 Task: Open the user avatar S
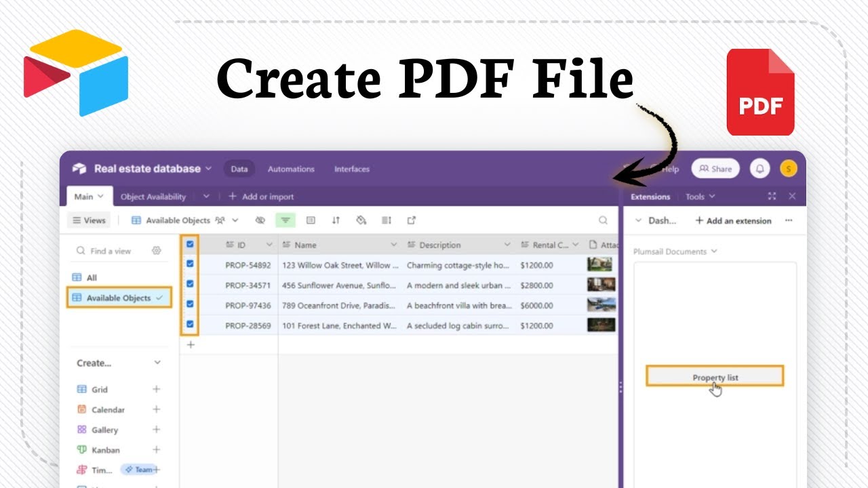[x=788, y=169]
